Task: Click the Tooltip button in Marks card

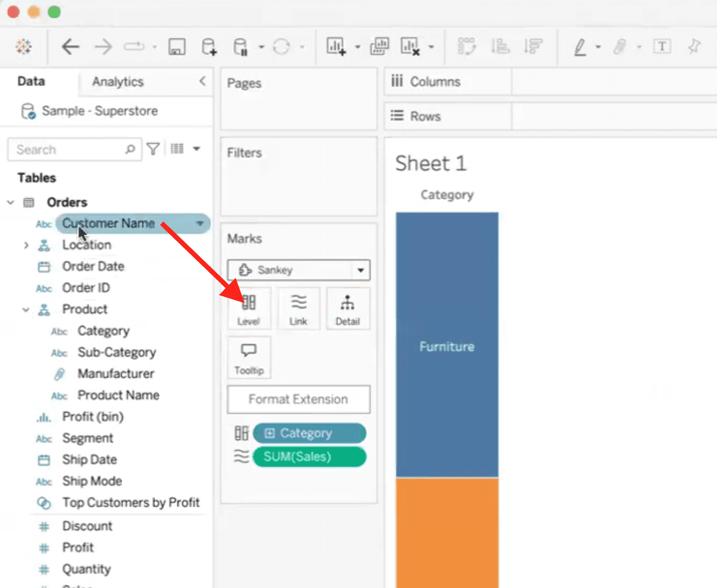Action: coord(249,357)
